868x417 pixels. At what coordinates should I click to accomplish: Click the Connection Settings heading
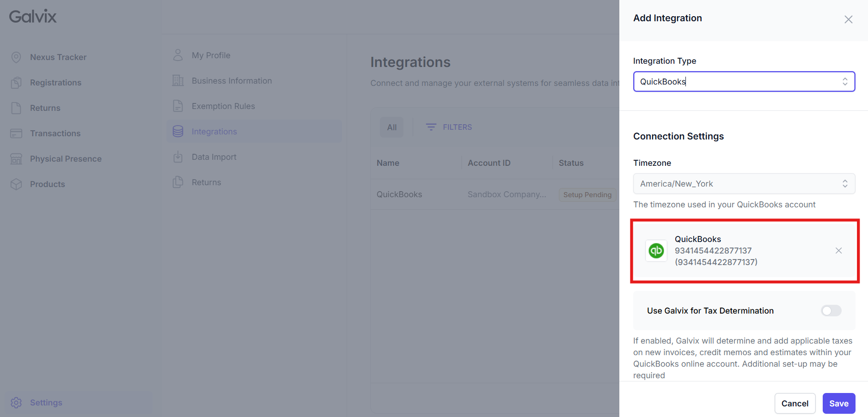click(x=679, y=136)
